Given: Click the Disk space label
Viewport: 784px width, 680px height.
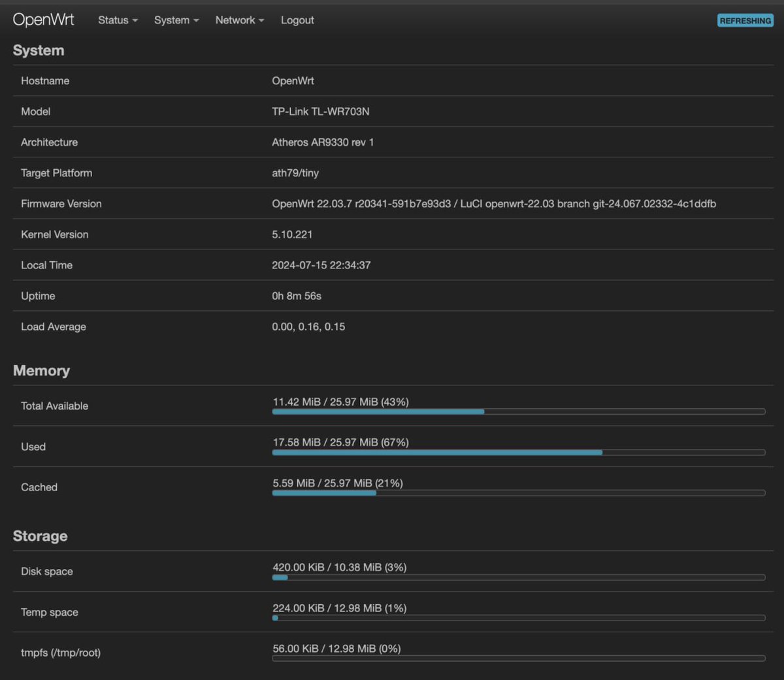Looking at the screenshot, I should click(47, 572).
